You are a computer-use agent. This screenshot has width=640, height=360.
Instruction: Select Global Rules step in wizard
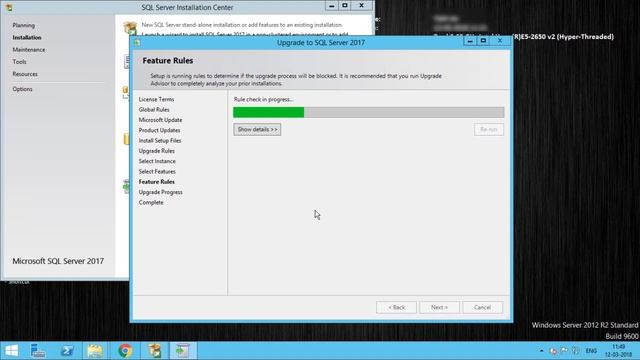coord(154,109)
